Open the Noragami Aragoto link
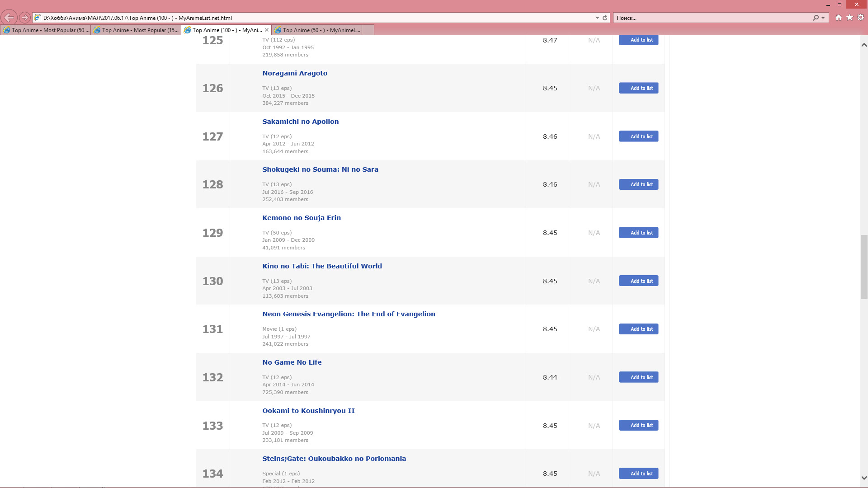This screenshot has height=488, width=868. (294, 73)
